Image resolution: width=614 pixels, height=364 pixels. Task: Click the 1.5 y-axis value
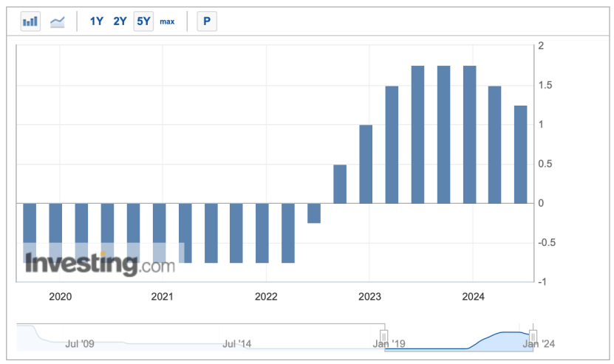[x=545, y=86]
